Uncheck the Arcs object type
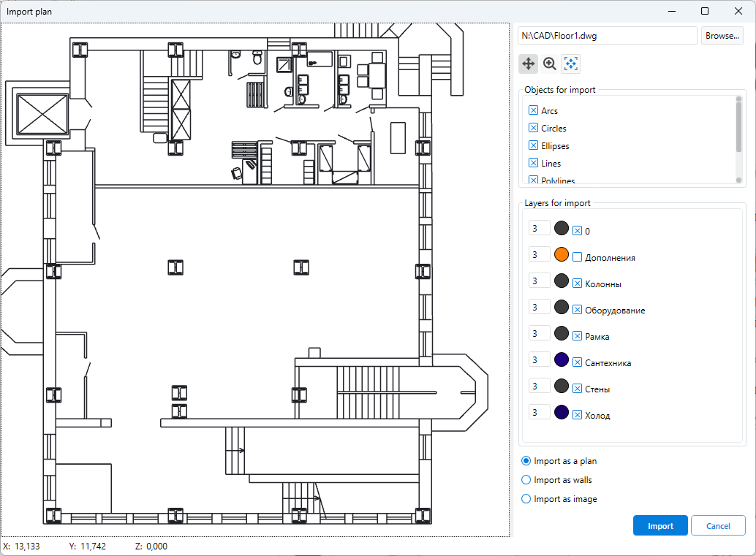756x556 pixels. pyautogui.click(x=532, y=110)
